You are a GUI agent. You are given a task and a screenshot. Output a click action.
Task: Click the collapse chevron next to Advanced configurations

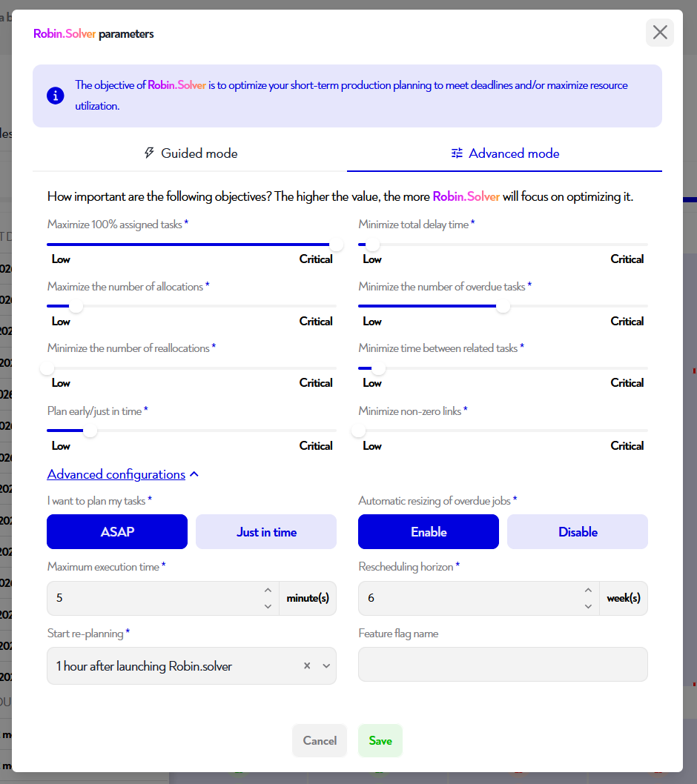194,474
